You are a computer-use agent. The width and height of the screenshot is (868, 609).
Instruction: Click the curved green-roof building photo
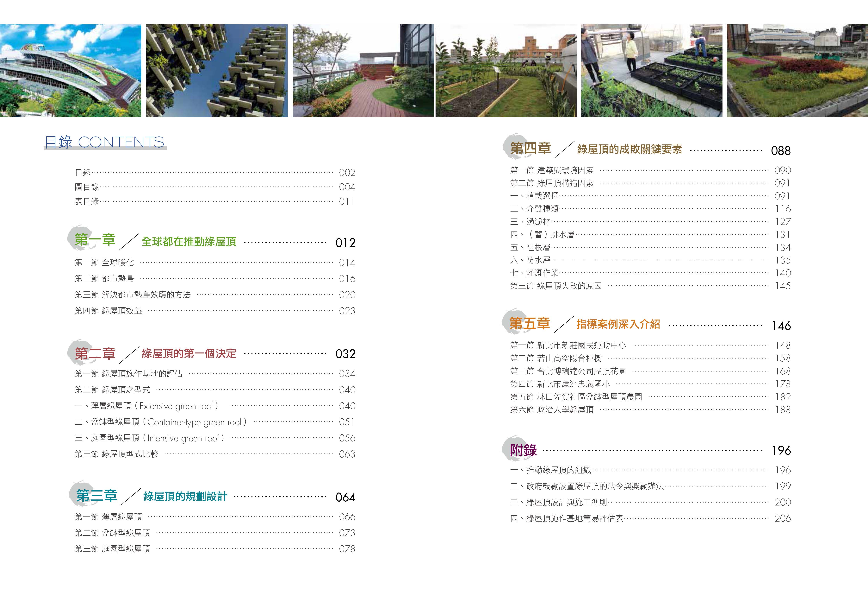click(x=71, y=71)
